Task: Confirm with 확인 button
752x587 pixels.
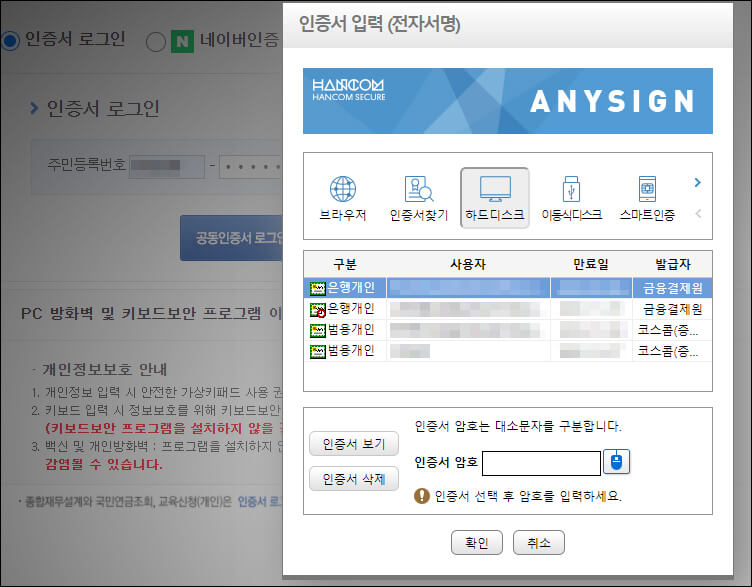Action: point(477,542)
